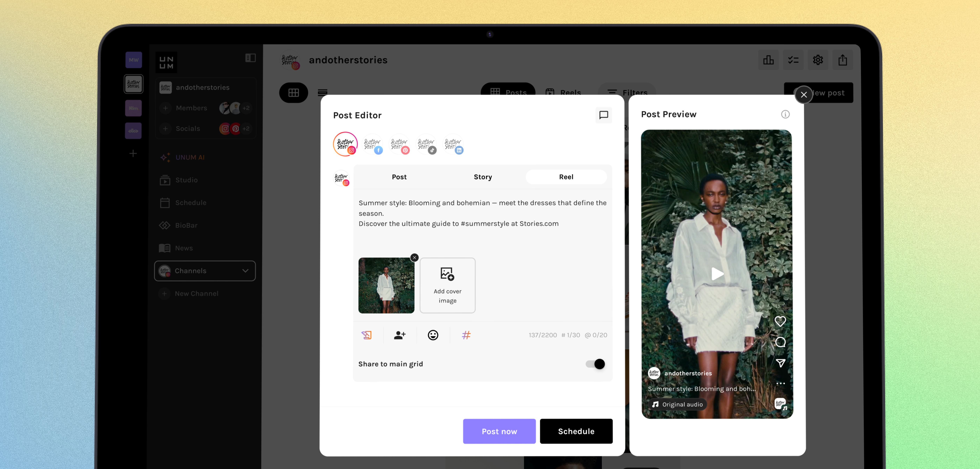This screenshot has width=980, height=469.
Task: Collapse the sidebar panel toggle
Action: (250, 58)
